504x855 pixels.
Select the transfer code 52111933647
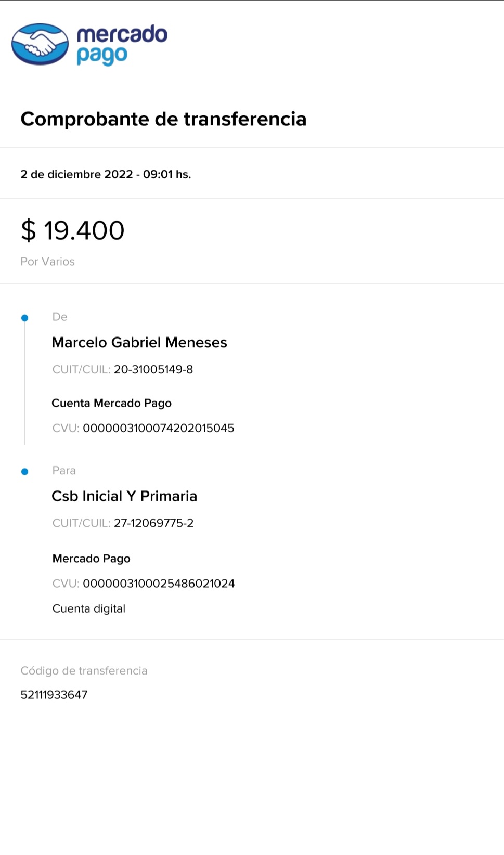54,695
